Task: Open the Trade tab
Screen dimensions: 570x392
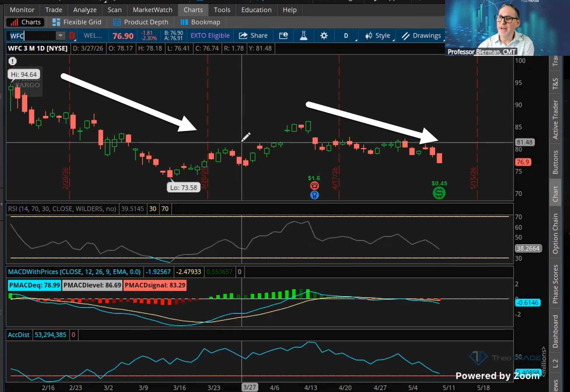Action: pyautogui.click(x=54, y=10)
